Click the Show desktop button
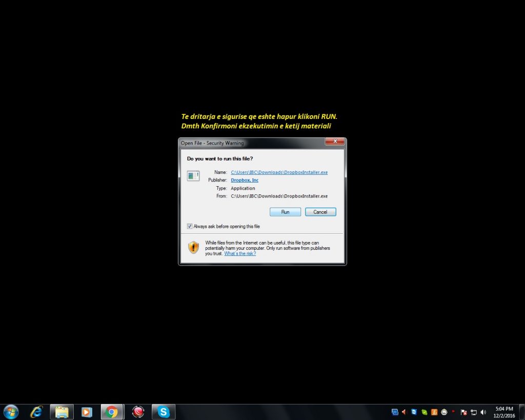Viewport: 525px width, 420px height. (x=522, y=412)
